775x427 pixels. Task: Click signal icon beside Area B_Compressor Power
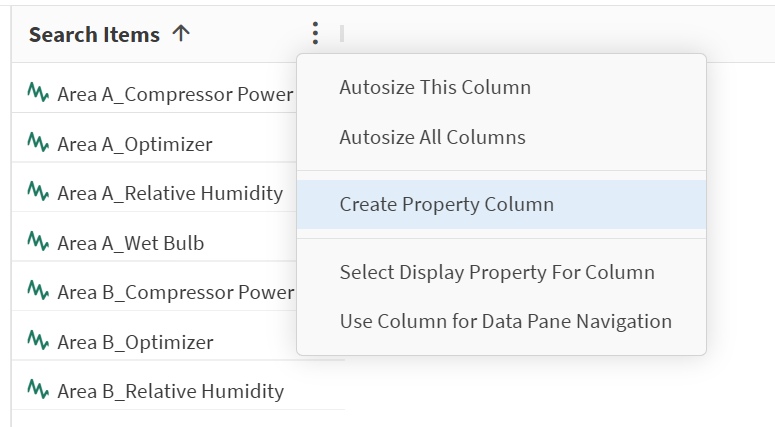pos(39,292)
